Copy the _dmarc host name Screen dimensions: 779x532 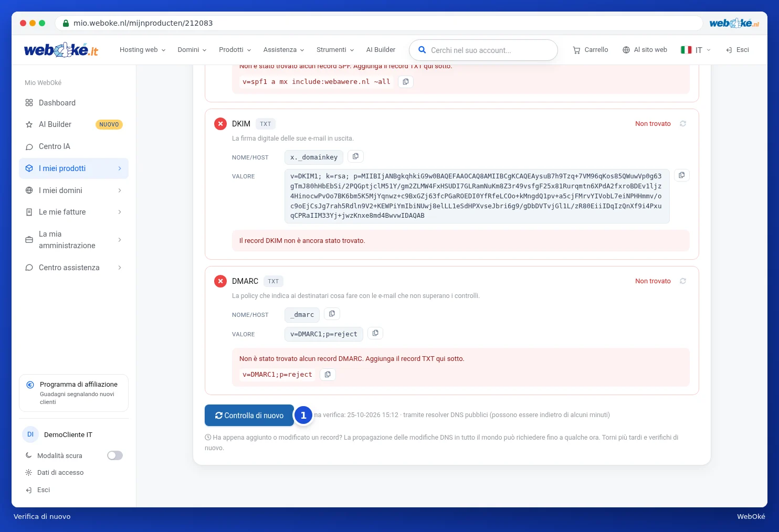pyautogui.click(x=332, y=314)
